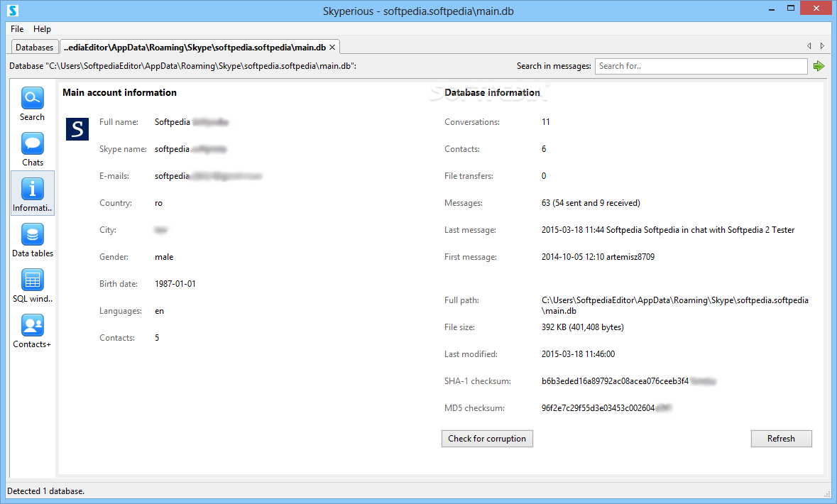Click the Conversations count 11
The image size is (837, 504).
(x=545, y=121)
